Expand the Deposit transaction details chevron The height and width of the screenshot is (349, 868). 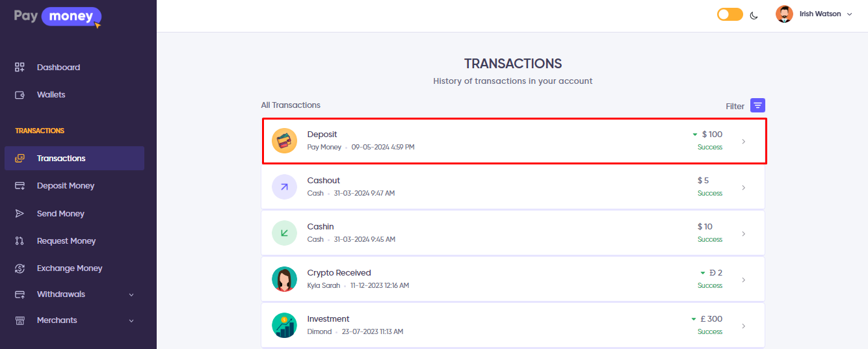[744, 141]
